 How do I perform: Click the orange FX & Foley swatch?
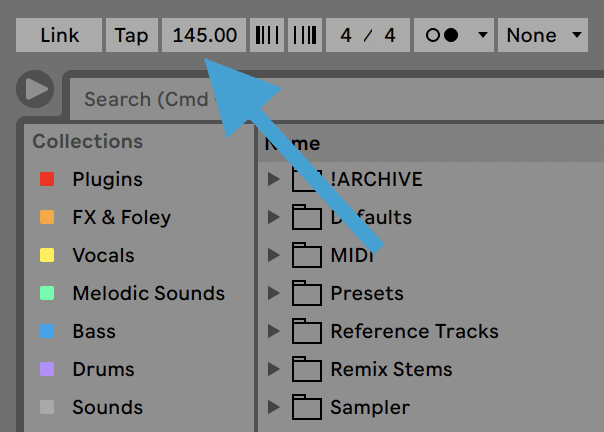[47, 217]
